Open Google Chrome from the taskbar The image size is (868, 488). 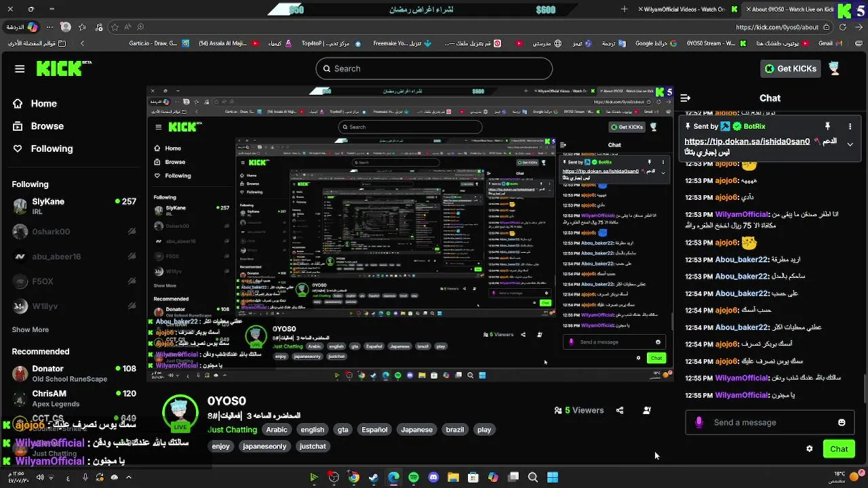354,477
